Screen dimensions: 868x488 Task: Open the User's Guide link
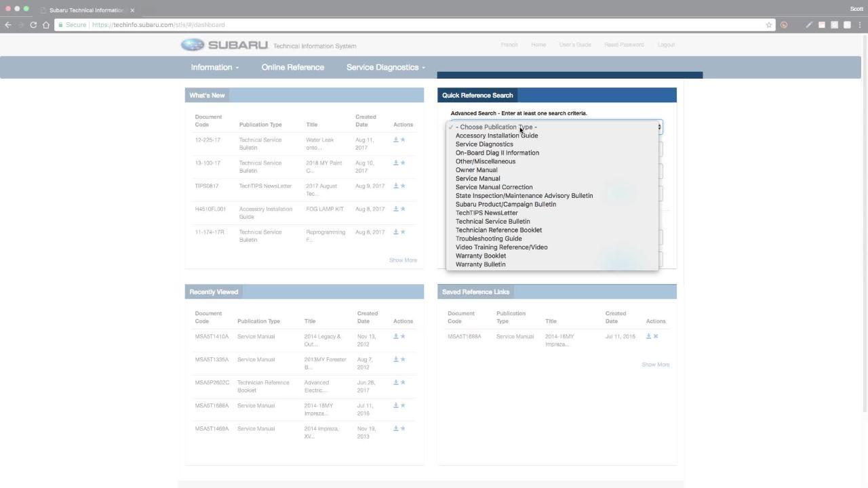574,45
